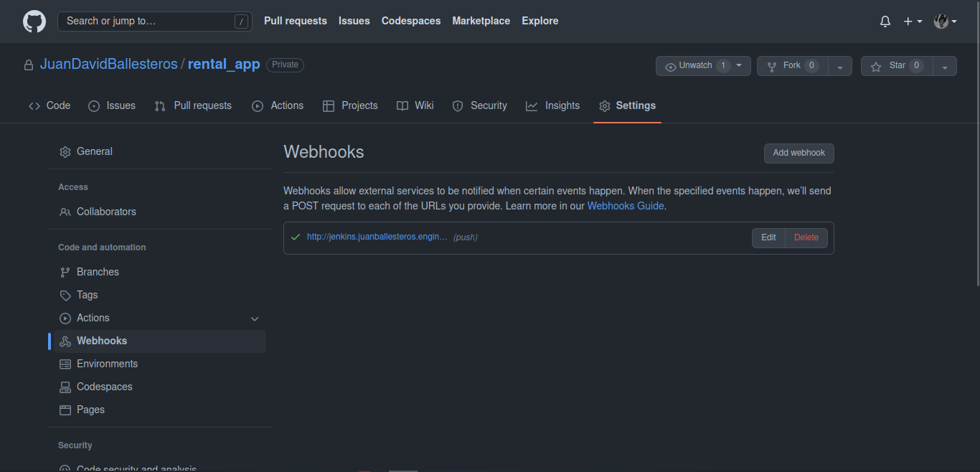The image size is (980, 472).
Task: Open Codespaces settings in sidebar
Action: 160,387
